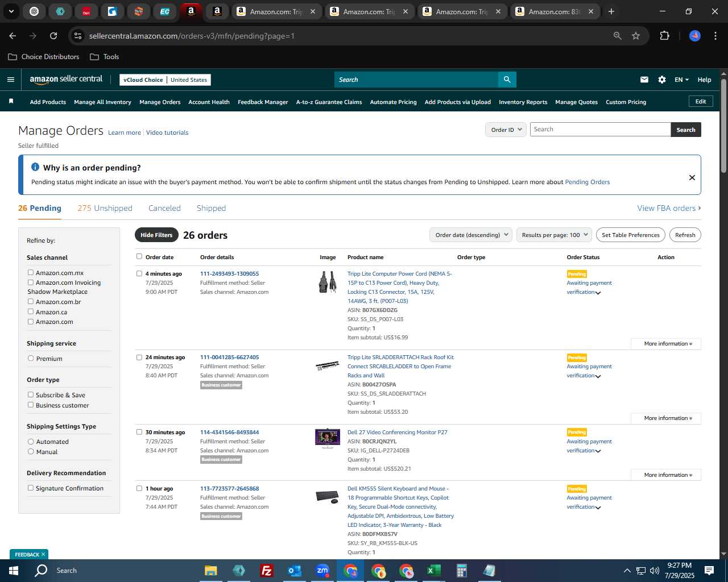Check the Subscribe & Save order type
Screen dimensions: 728x582
pyautogui.click(x=31, y=394)
